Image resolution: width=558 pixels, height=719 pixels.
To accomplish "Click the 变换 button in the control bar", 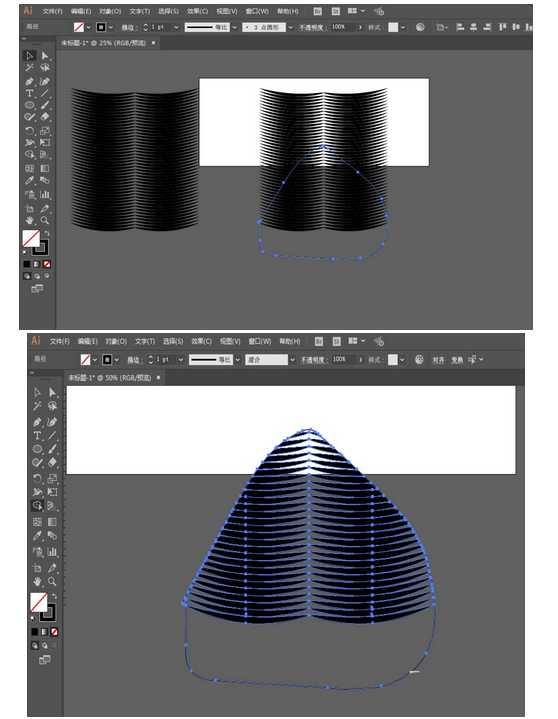I will [x=457, y=360].
